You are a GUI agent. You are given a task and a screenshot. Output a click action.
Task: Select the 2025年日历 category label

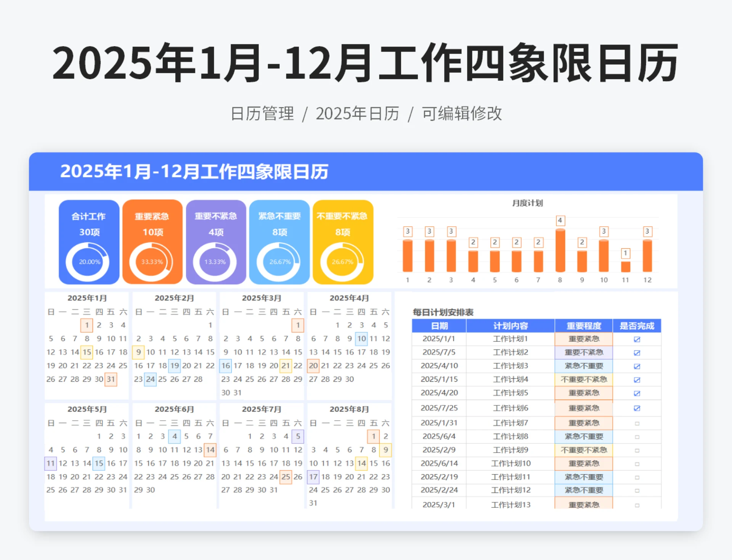point(358,113)
